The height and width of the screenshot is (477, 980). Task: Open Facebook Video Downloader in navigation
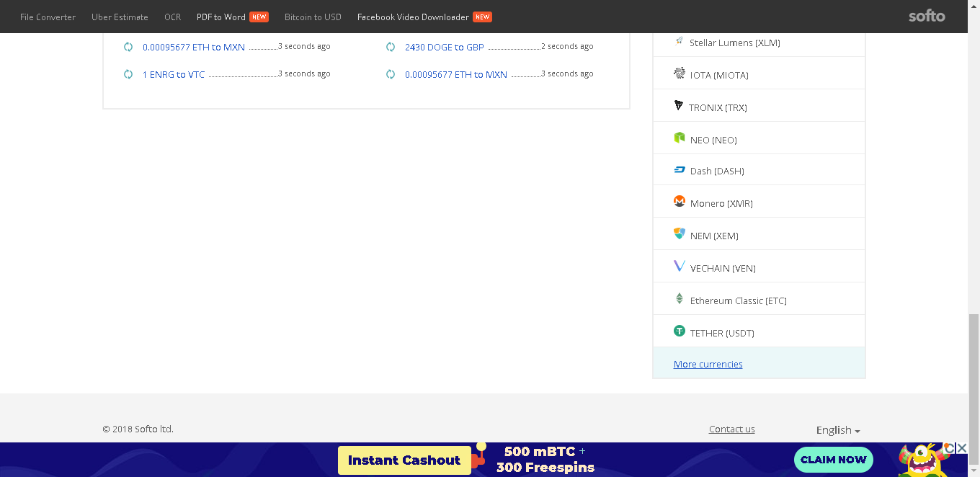(413, 17)
